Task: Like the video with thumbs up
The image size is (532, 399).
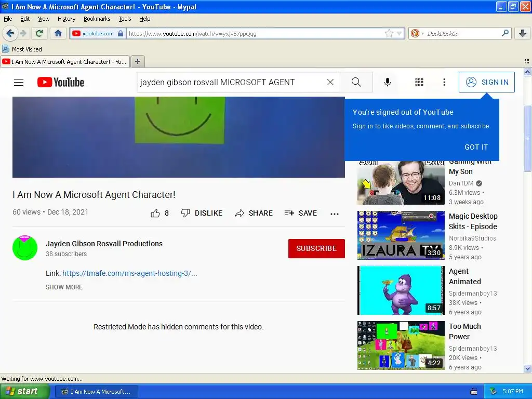Action: [x=160, y=213]
